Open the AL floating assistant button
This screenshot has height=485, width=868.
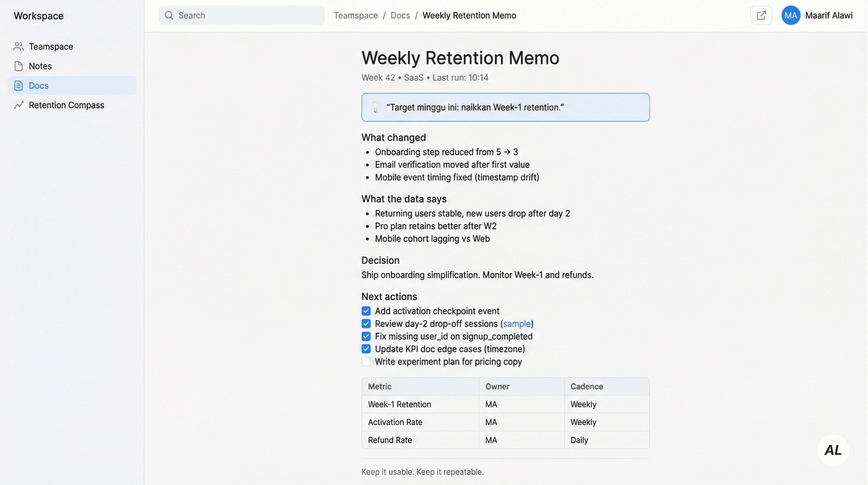pyautogui.click(x=833, y=450)
